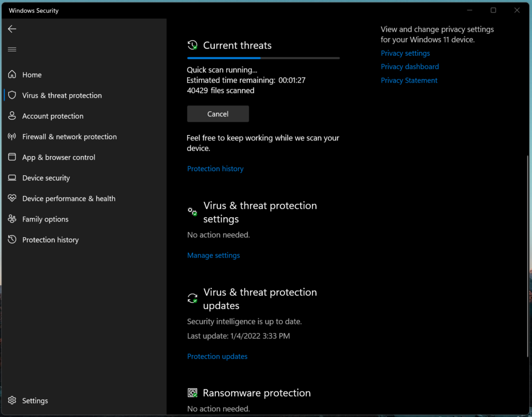
Task: Click the vertical scrollbar on right edge
Action: pyautogui.click(x=527, y=256)
